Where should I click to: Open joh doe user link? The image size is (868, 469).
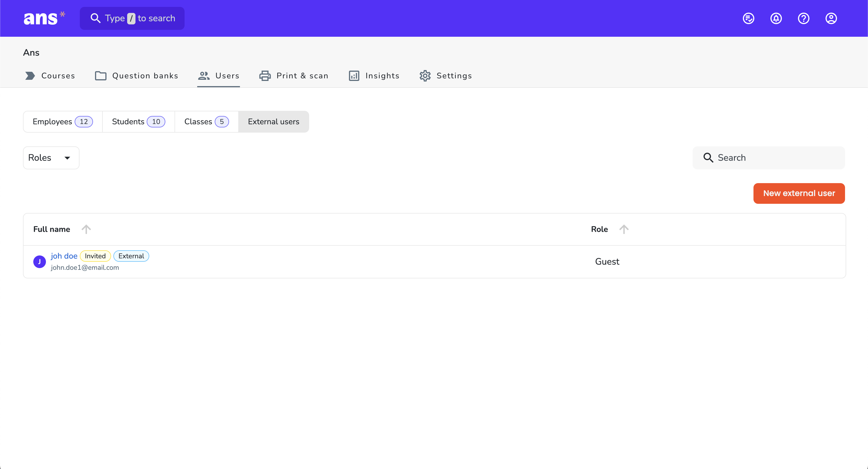pos(64,256)
